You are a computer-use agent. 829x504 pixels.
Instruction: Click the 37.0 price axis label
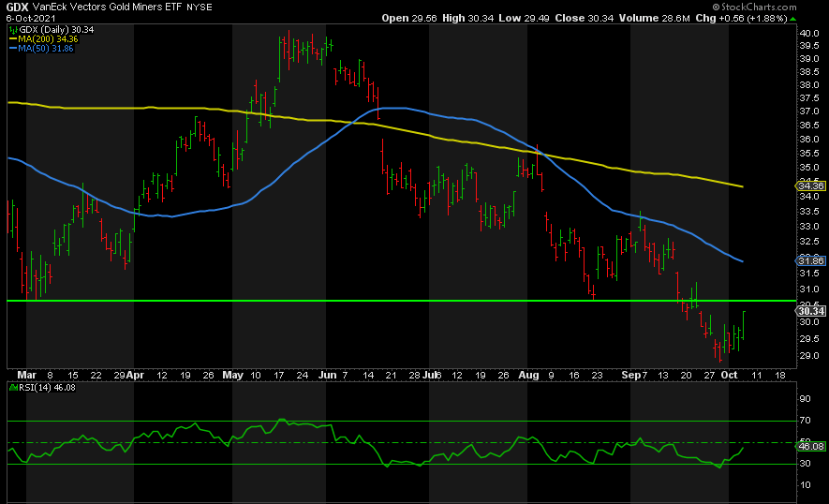[809, 111]
